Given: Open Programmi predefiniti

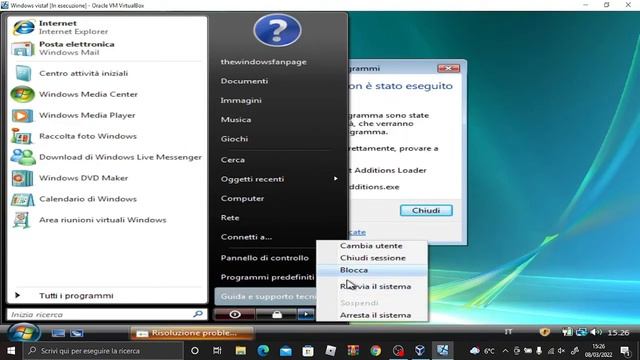Looking at the screenshot, I should click(x=267, y=277).
